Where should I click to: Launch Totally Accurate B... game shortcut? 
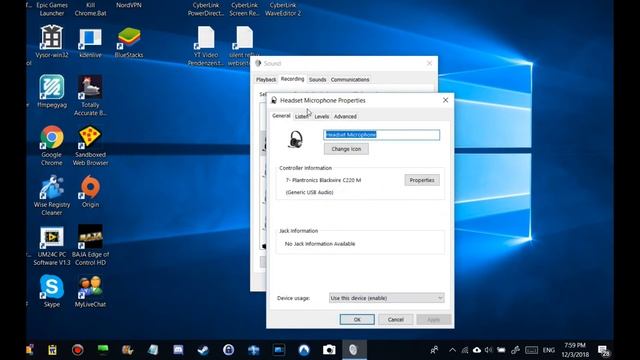pyautogui.click(x=90, y=96)
